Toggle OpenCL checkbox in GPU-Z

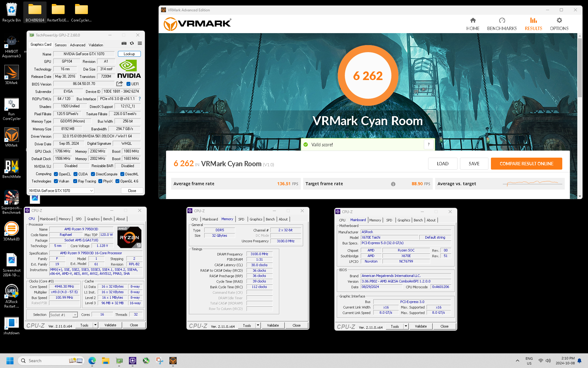pyautogui.click(x=56, y=174)
